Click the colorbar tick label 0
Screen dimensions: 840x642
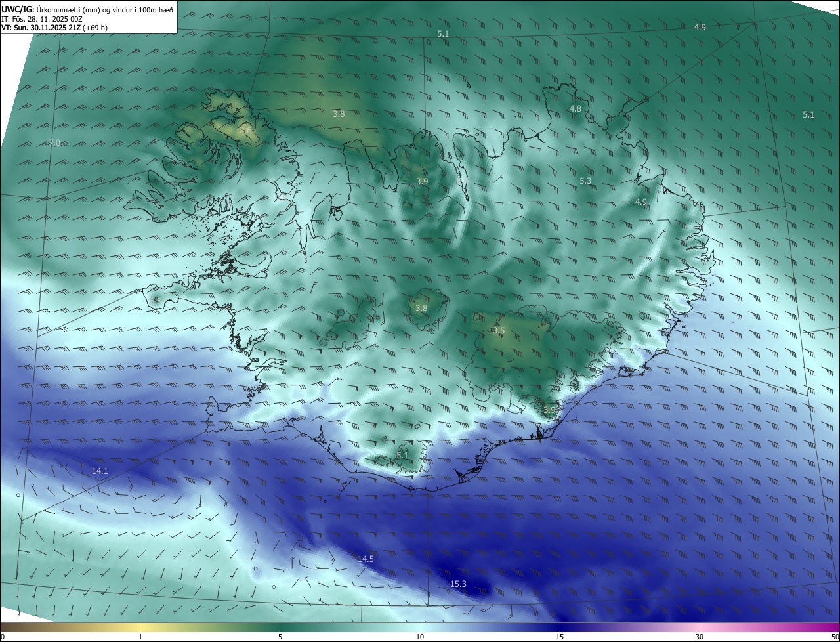3,637
